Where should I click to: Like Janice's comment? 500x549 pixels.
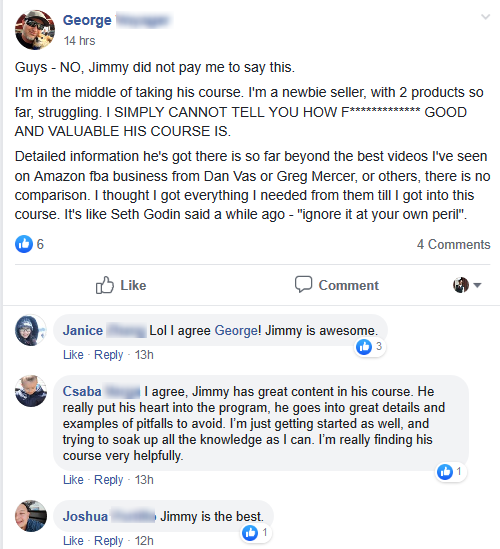tap(73, 355)
